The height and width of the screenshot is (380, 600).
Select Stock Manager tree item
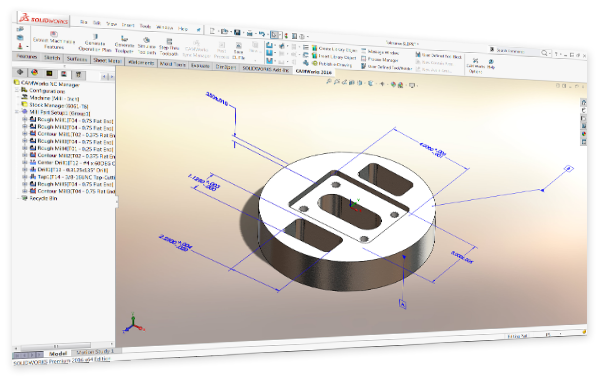[x=55, y=105]
